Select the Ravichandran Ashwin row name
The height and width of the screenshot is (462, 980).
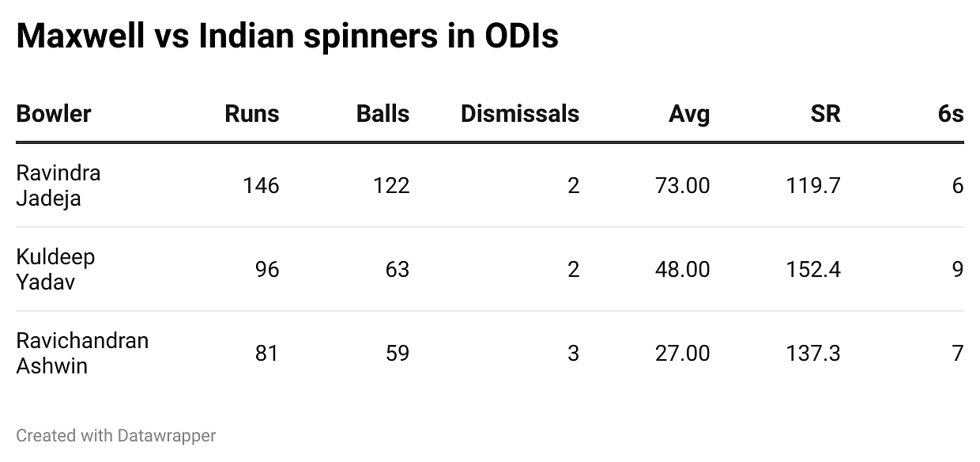coord(82,353)
